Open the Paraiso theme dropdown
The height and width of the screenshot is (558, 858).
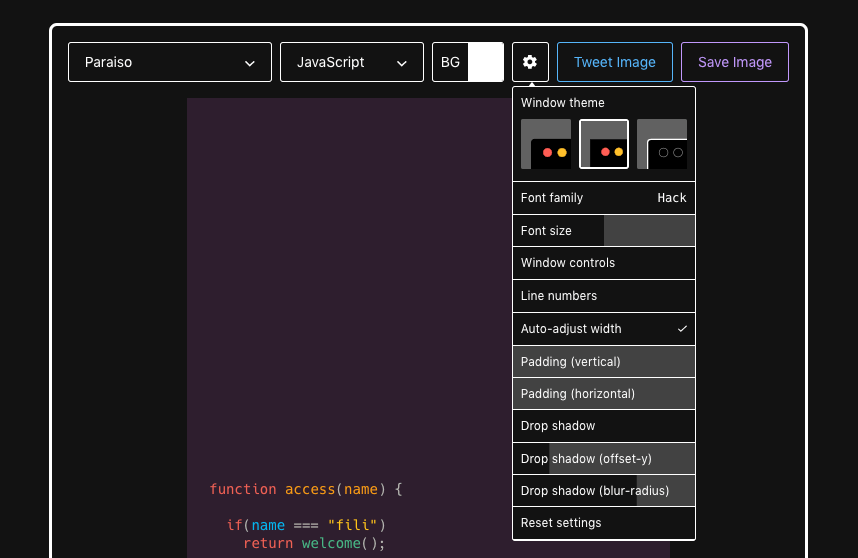click(170, 62)
